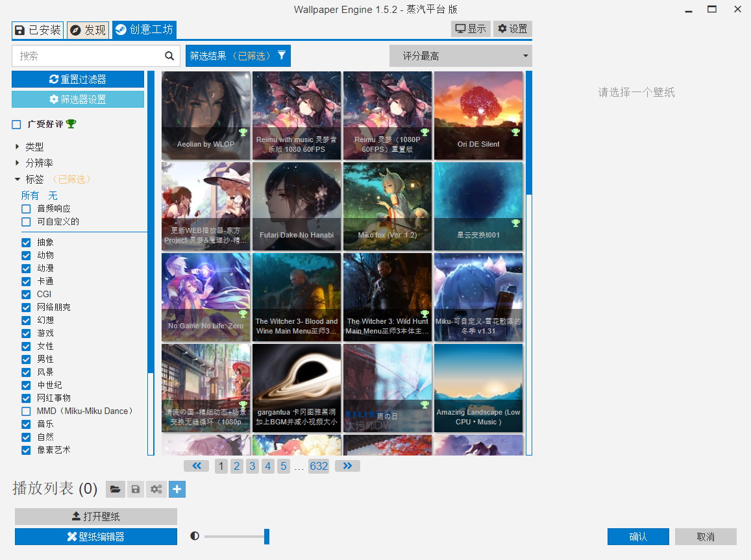Image resolution: width=751 pixels, height=560 pixels.
Task: Open the filter funnel icon beside 筛选结果
Action: point(282,55)
